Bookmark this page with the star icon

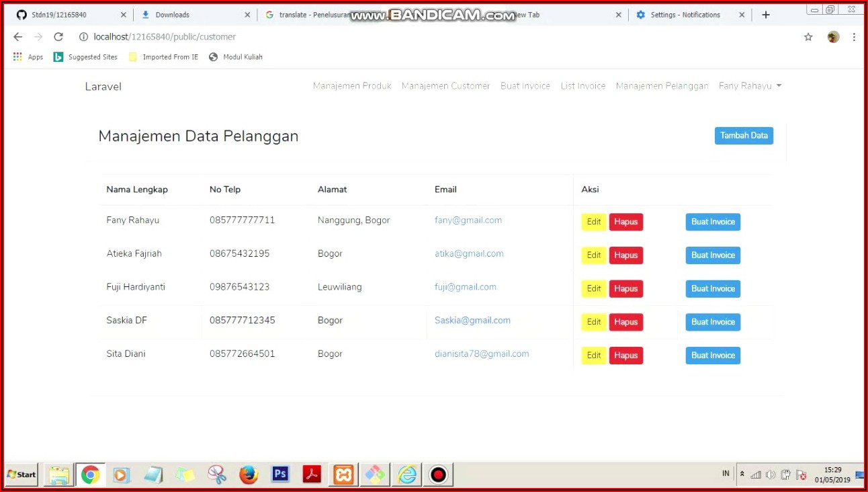pyautogui.click(x=808, y=37)
